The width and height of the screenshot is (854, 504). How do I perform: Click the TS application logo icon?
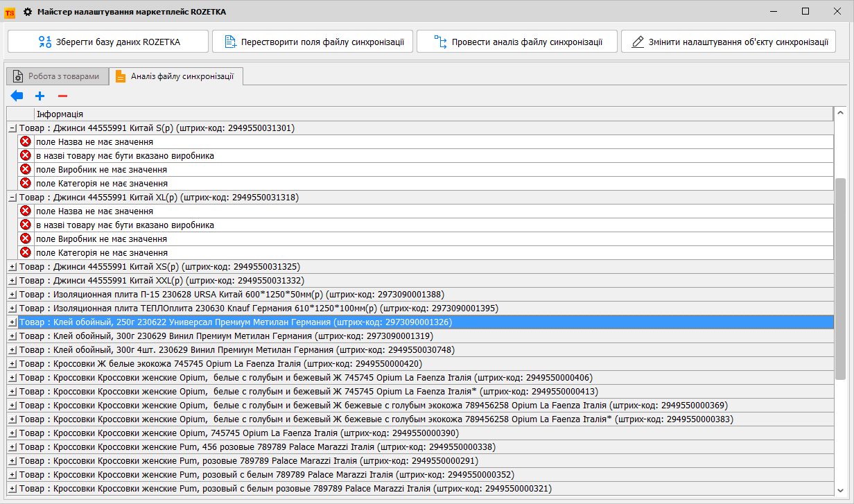point(10,12)
